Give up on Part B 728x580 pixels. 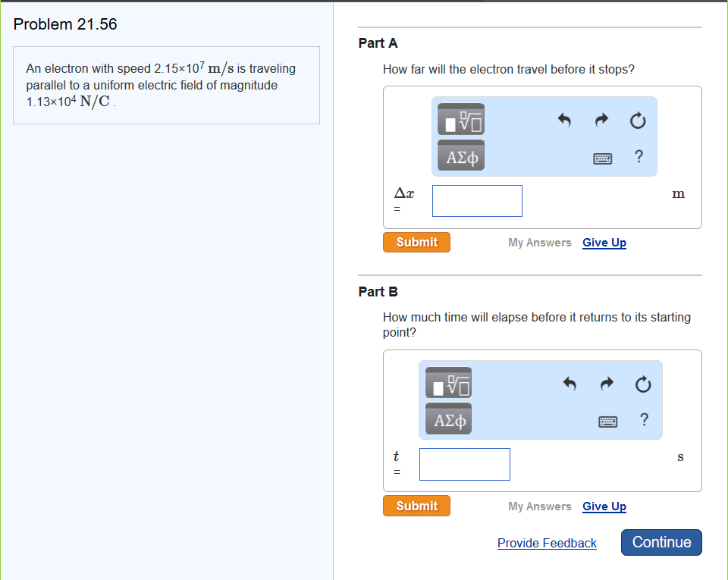click(604, 506)
